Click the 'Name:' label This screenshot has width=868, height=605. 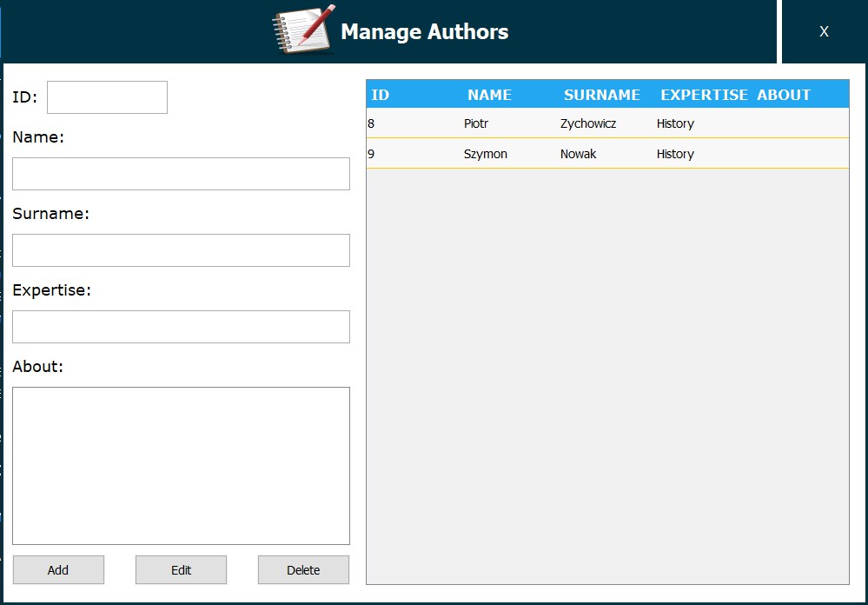point(38,136)
